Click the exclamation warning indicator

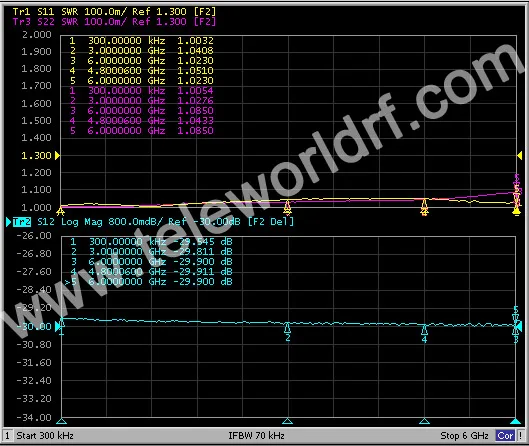click(520, 436)
